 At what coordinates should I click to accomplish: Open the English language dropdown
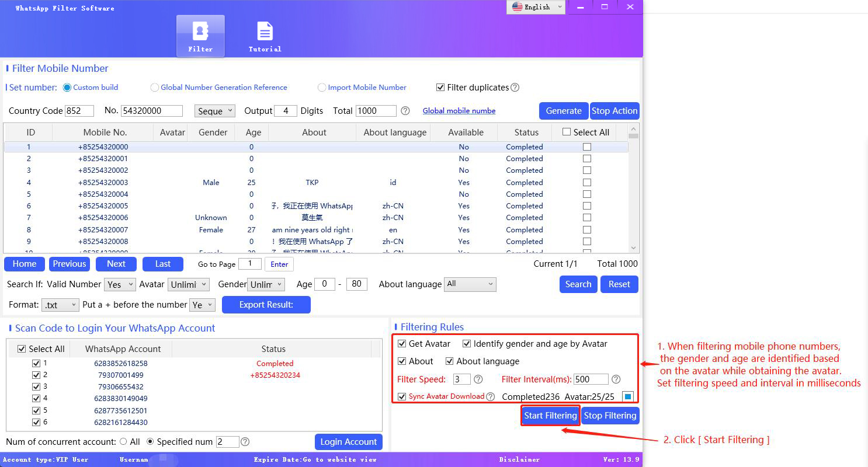click(536, 7)
